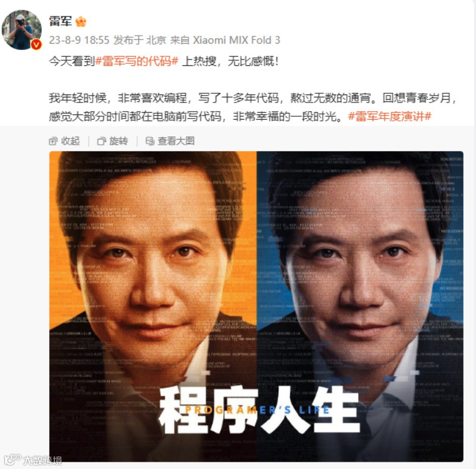The height and width of the screenshot is (469, 476).
Task: Click the 发布于 北京 location text
Action: (x=140, y=40)
